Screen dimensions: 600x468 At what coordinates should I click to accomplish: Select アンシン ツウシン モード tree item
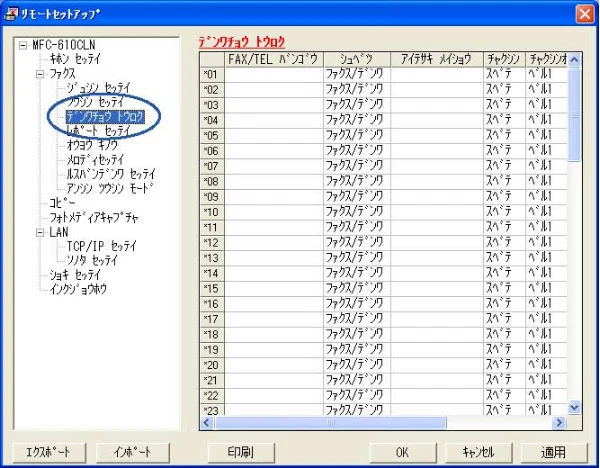[110, 188]
